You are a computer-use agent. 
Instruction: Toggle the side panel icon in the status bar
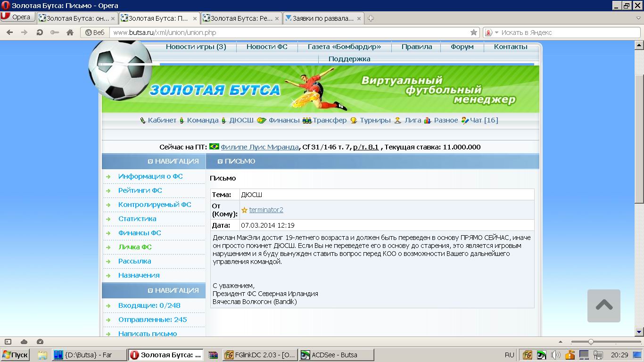click(8, 342)
